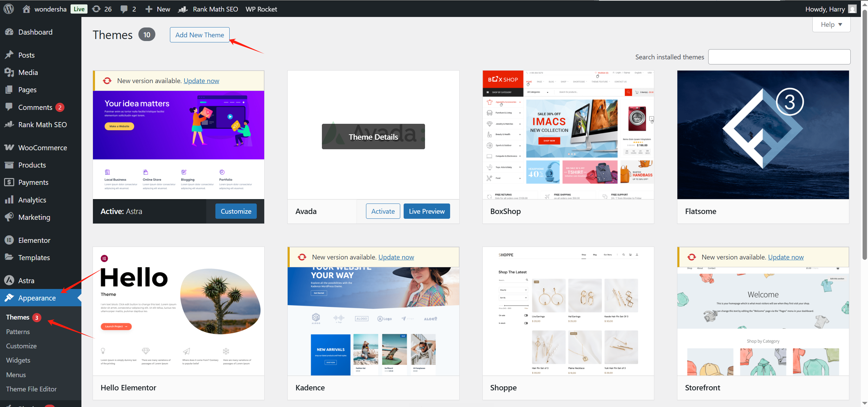This screenshot has width=868, height=407.
Task: Click the WooCommerce icon in sidebar
Action: tap(9, 148)
